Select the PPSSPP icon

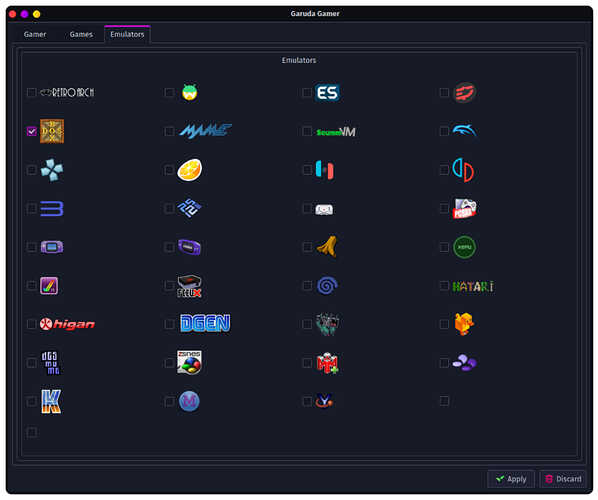click(x=52, y=170)
